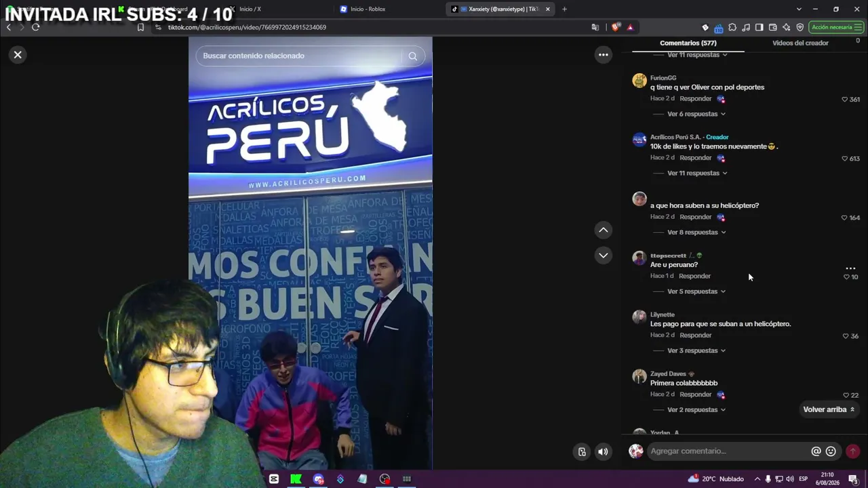
Task: Open the VPN shield icon
Action: coord(800,27)
